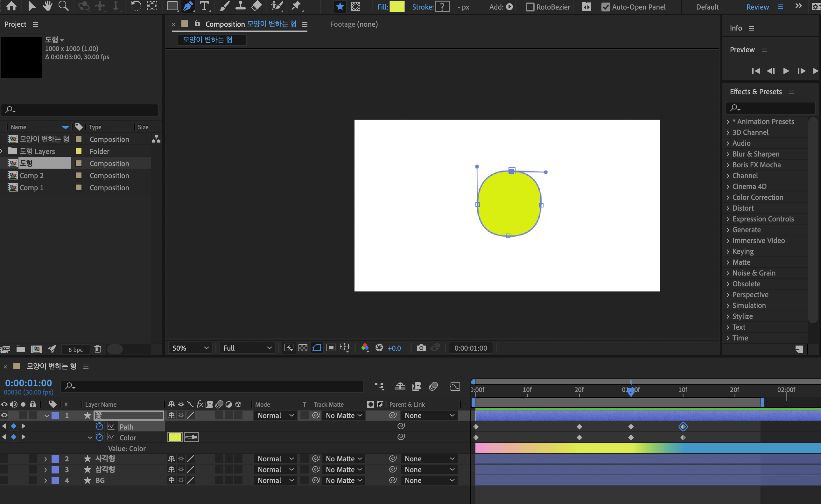Expand Color Correction effects category

point(728,197)
